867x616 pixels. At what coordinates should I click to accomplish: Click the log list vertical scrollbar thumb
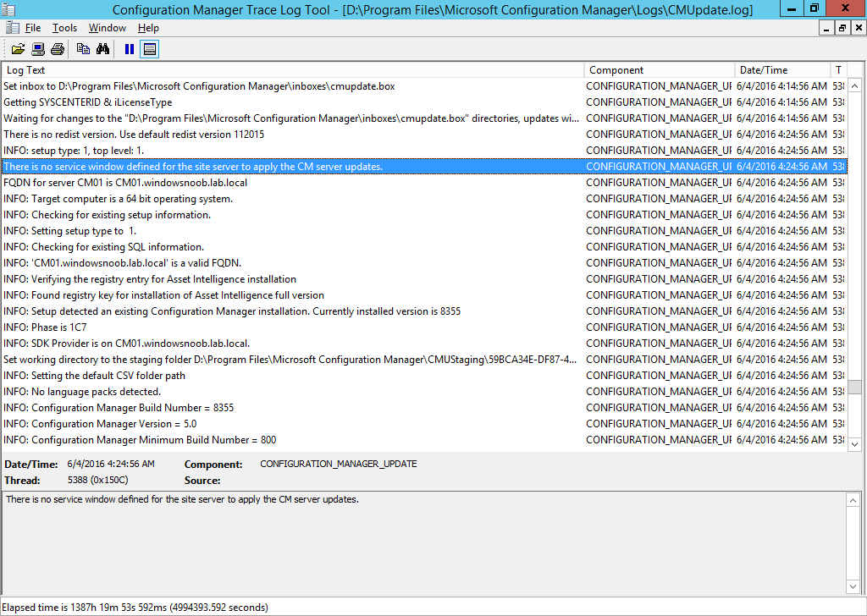click(x=855, y=387)
